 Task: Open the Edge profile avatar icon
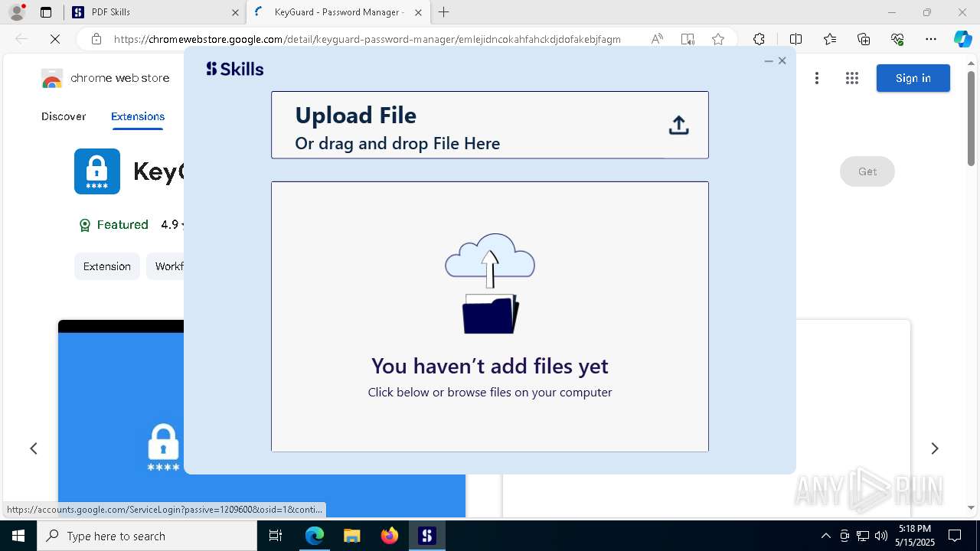click(x=17, y=12)
